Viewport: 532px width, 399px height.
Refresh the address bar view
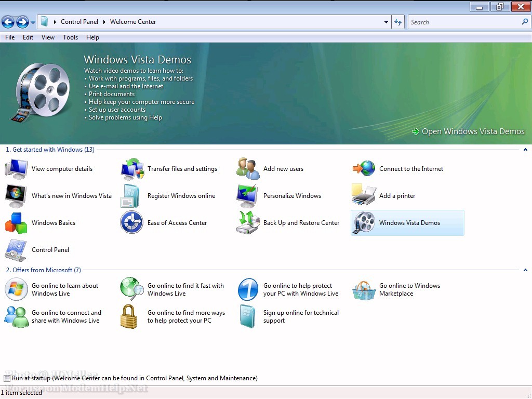(397, 22)
